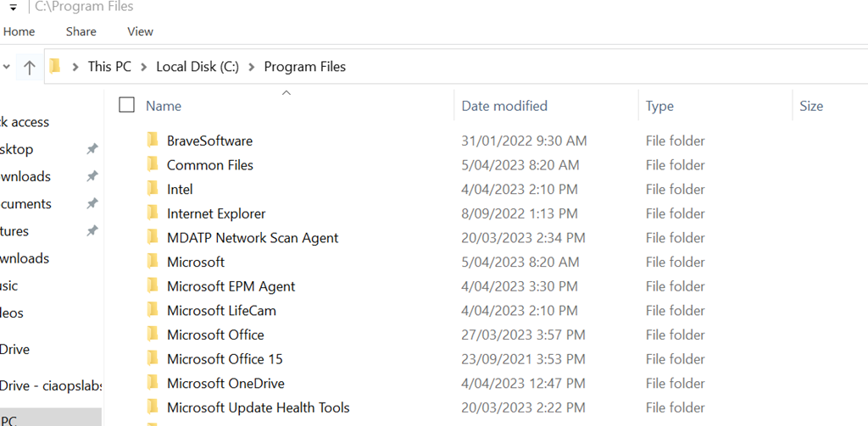Select the Microsoft Update Health Tools folder
Image resolution: width=868 pixels, height=426 pixels.
(258, 408)
